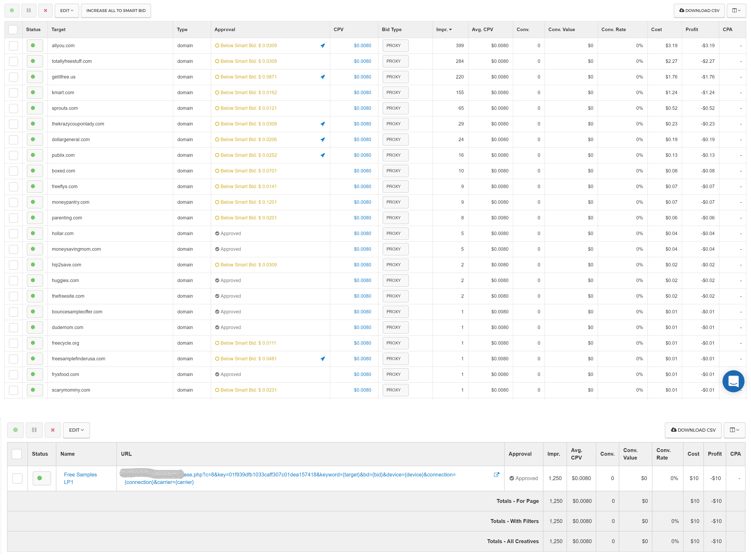Toggle status of sprouts.com target
Screen dimensions: 751x560
[35, 108]
